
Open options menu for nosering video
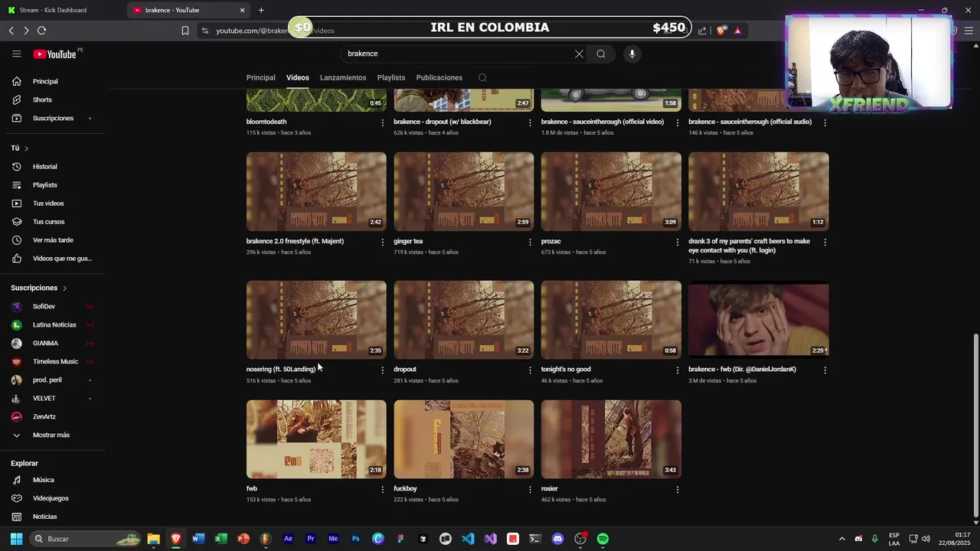(x=383, y=370)
